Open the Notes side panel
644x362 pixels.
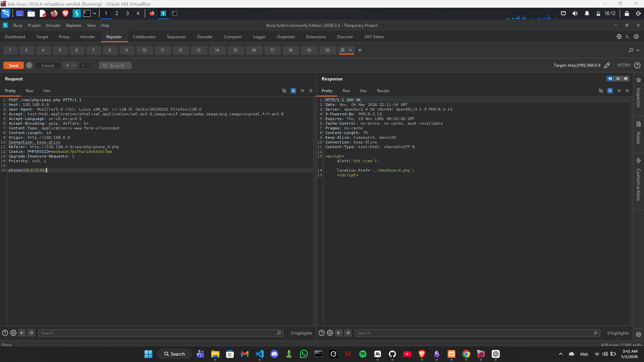point(638,133)
